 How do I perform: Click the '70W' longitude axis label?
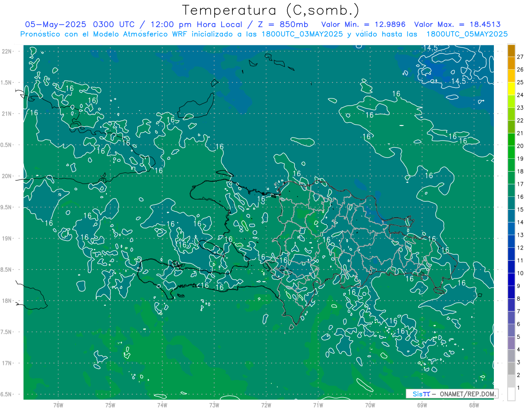pyautogui.click(x=370, y=405)
